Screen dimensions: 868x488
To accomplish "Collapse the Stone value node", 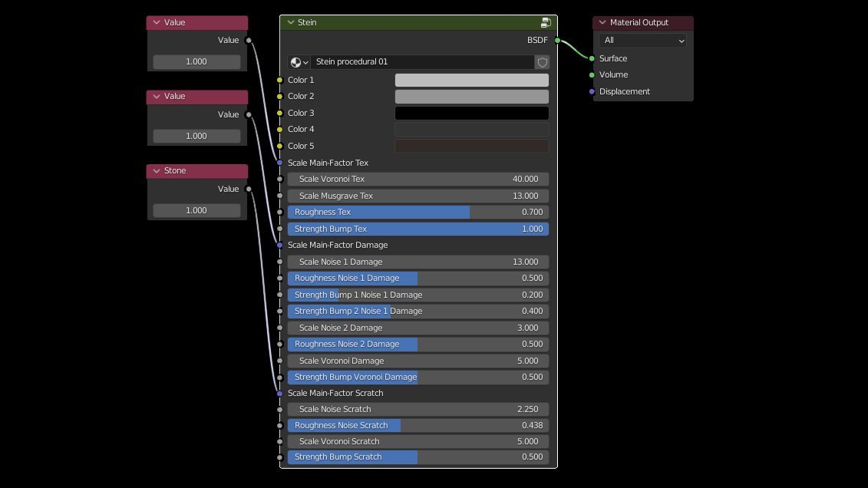I will 157,171.
